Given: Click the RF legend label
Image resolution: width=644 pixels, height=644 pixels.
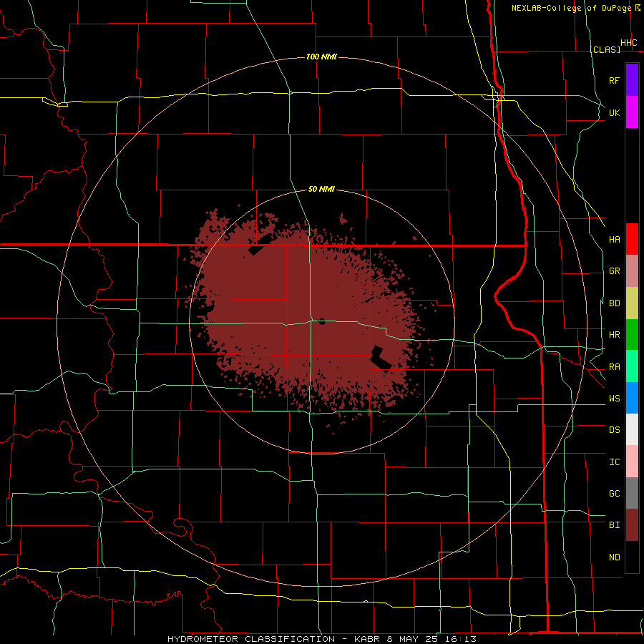Looking at the screenshot, I should click(x=614, y=80).
